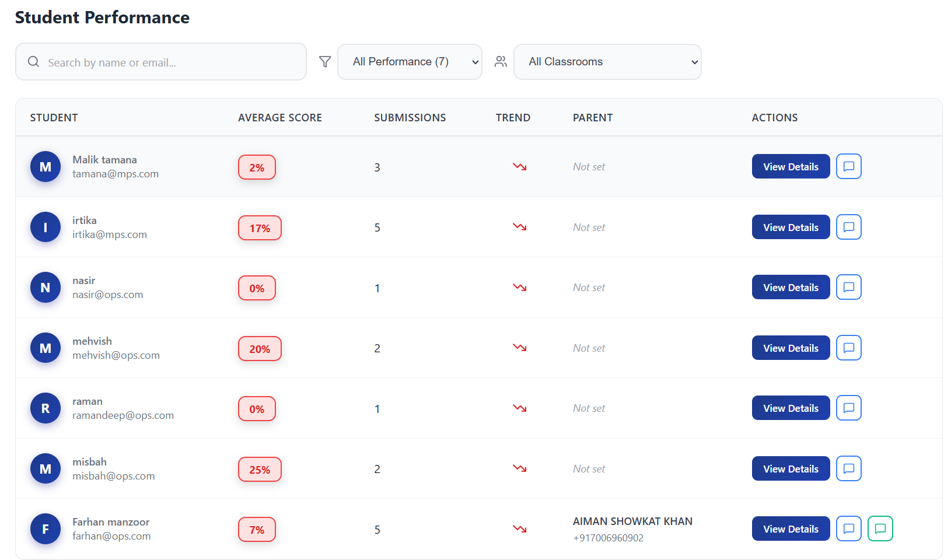Viewport: 944px width, 560px height.
Task: Click irtika's I avatar
Action: (x=46, y=227)
